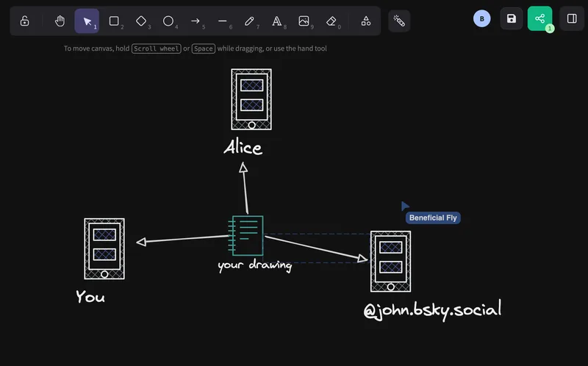Click the Beneficial Fly collaborator label
588x366 pixels.
coord(433,218)
